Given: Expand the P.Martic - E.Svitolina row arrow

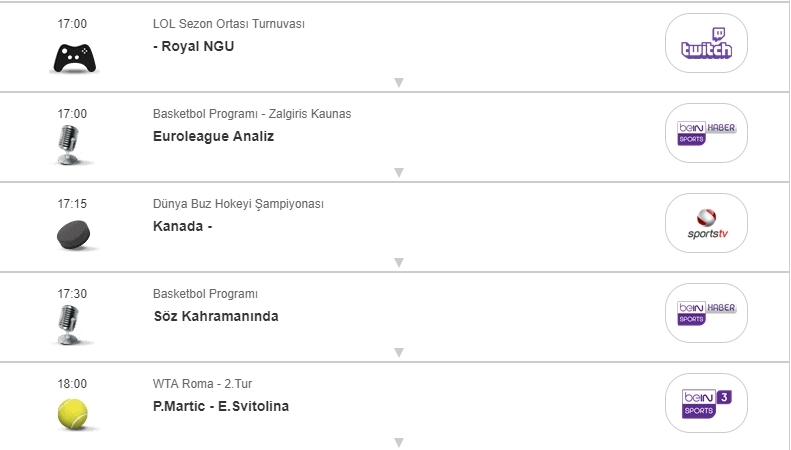Looking at the screenshot, I should (398, 442).
